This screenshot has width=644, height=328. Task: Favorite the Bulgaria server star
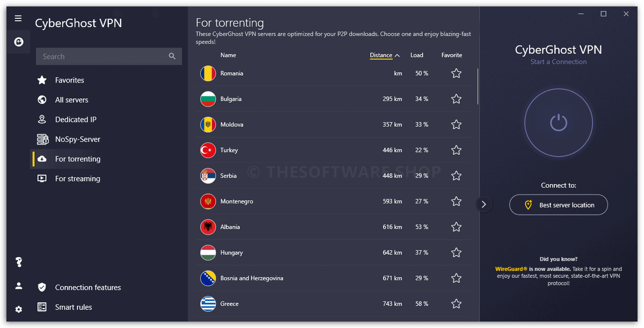(456, 99)
